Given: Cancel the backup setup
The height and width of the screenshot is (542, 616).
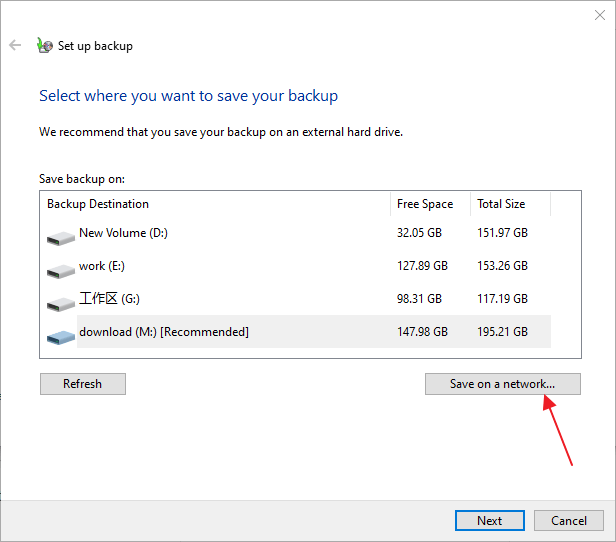Looking at the screenshot, I should (x=569, y=521).
